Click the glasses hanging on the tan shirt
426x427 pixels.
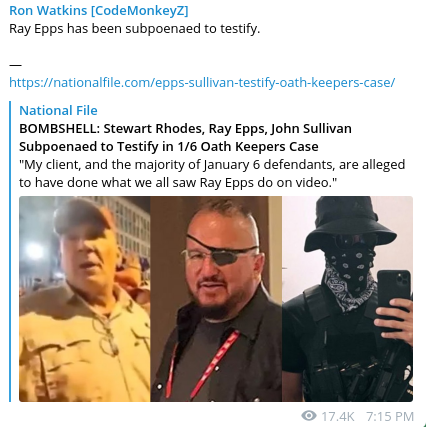pyautogui.click(x=108, y=335)
